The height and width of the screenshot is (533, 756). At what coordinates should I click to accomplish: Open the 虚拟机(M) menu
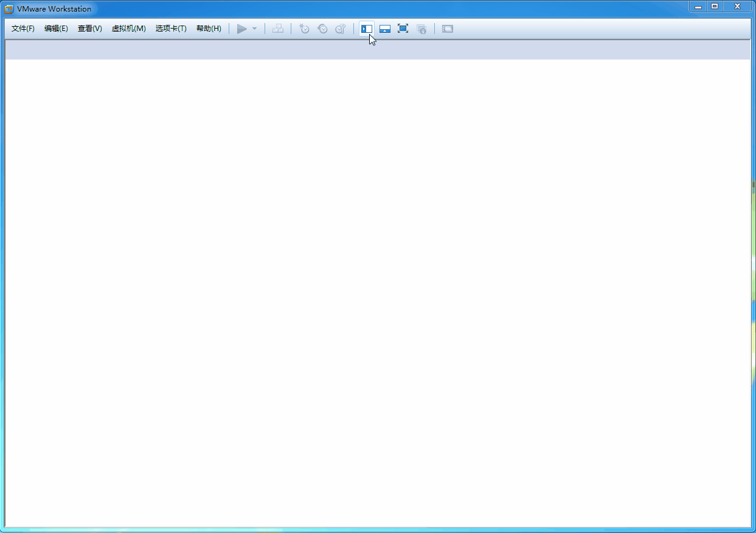128,29
